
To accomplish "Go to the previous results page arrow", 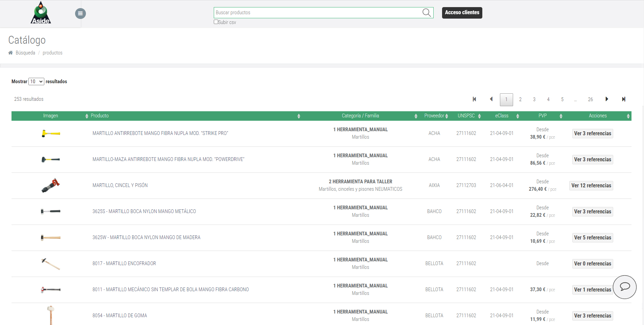I will [x=491, y=99].
